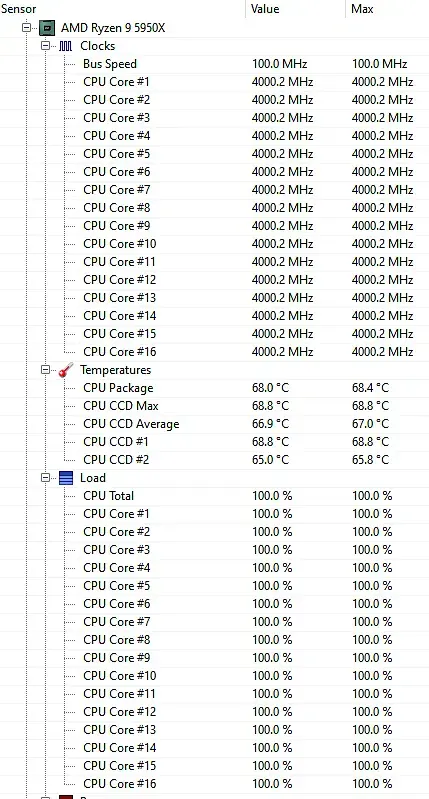Select the CPU Total load row
This screenshot has height=799, width=429.
pyautogui.click(x=214, y=496)
